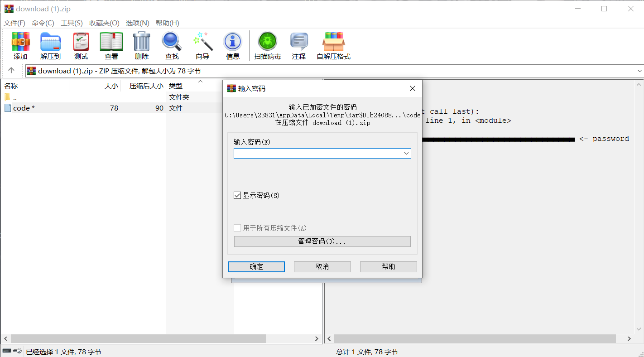644x357 pixels.
Task: Click the drive icon in the status bar
Action: [x=7, y=351]
